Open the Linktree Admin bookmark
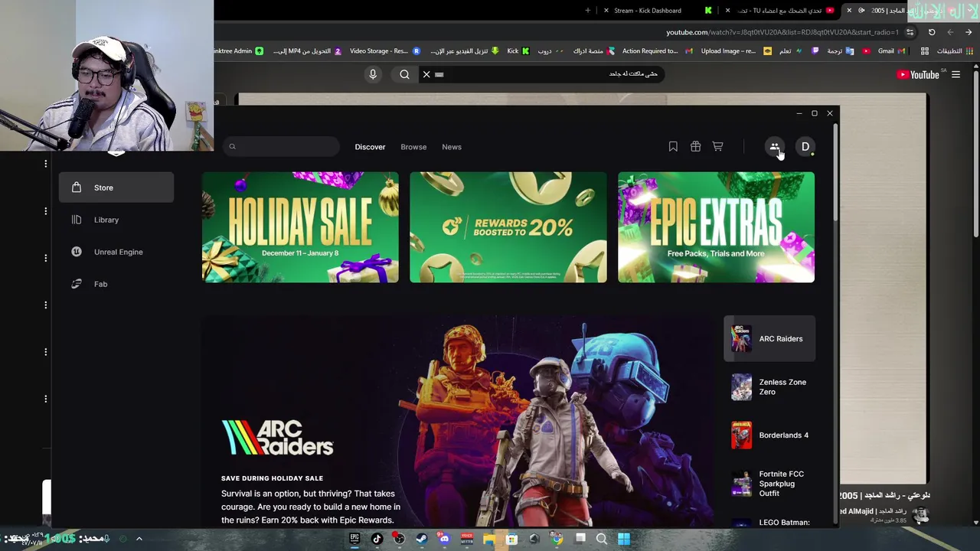The image size is (980, 551). click(239, 51)
